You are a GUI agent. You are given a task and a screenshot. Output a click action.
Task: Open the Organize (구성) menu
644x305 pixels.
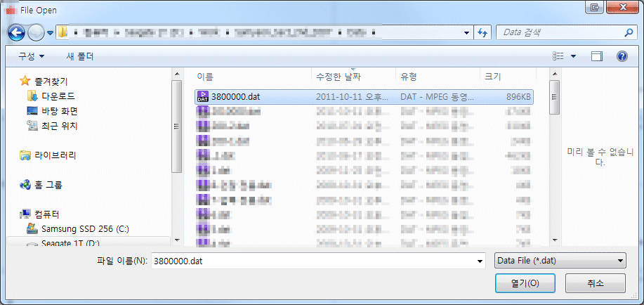[31, 56]
